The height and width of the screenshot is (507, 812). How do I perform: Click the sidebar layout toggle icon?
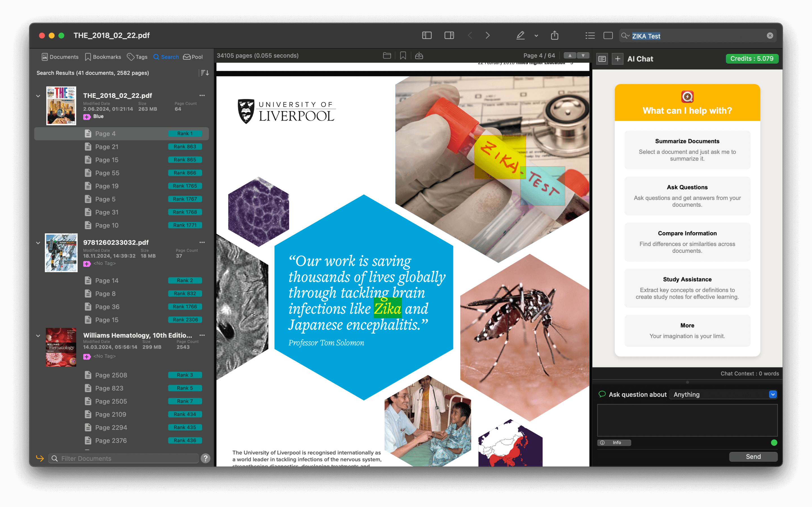[x=427, y=35]
